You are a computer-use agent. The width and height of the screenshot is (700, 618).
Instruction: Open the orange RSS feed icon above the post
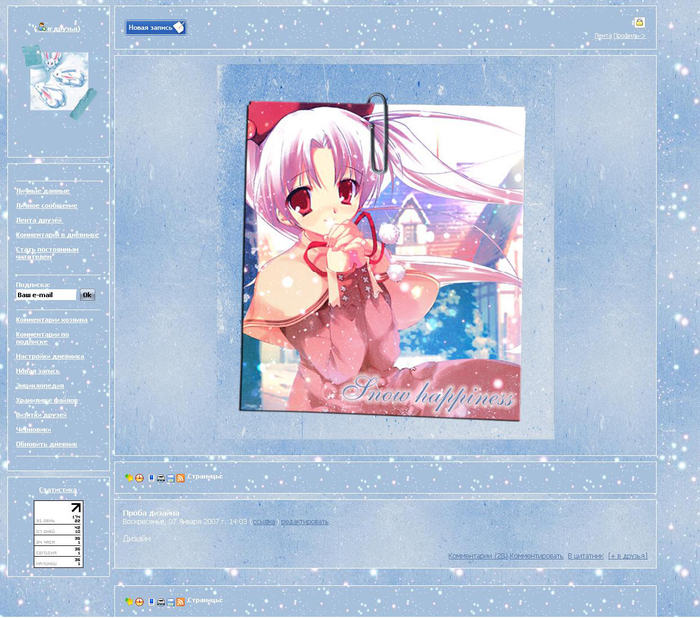pyautogui.click(x=180, y=478)
